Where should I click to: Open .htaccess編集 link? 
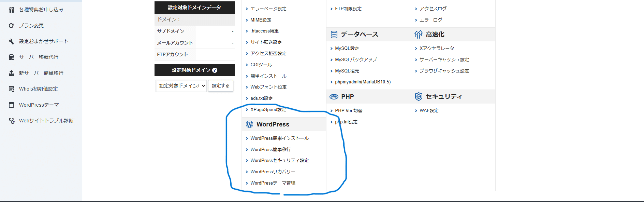[x=264, y=31]
